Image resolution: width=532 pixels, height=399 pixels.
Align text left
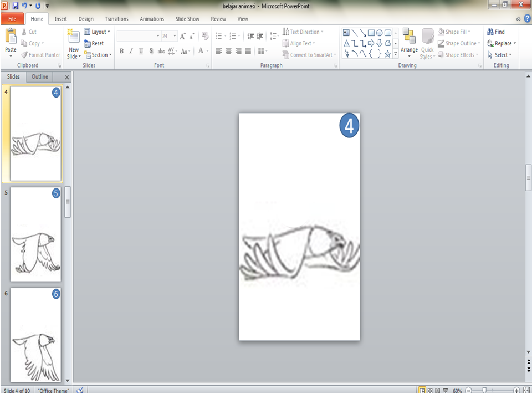coord(219,51)
